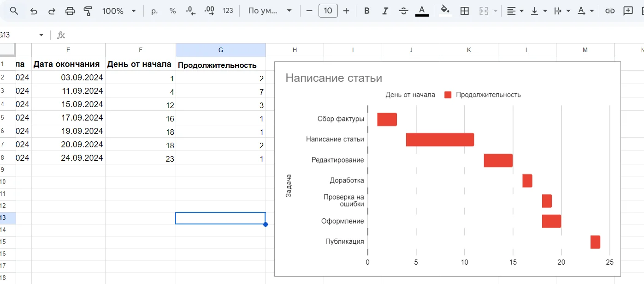
Task: Select row 13 header
Action: click(8, 218)
